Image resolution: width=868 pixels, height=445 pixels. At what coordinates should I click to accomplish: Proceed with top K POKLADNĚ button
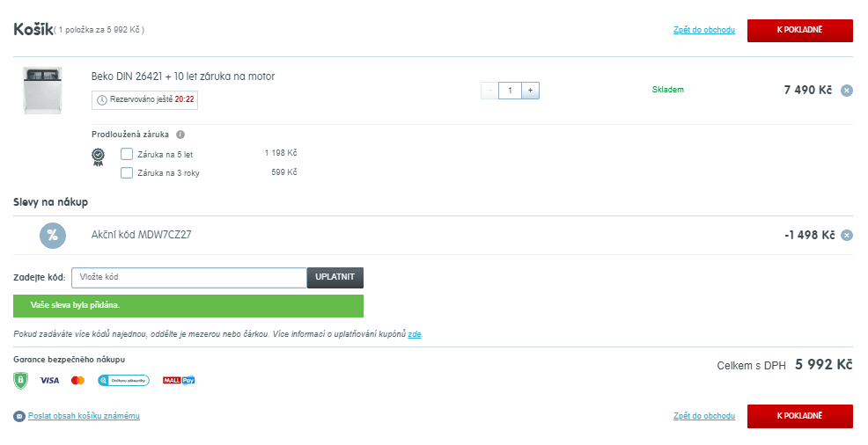[x=800, y=31]
